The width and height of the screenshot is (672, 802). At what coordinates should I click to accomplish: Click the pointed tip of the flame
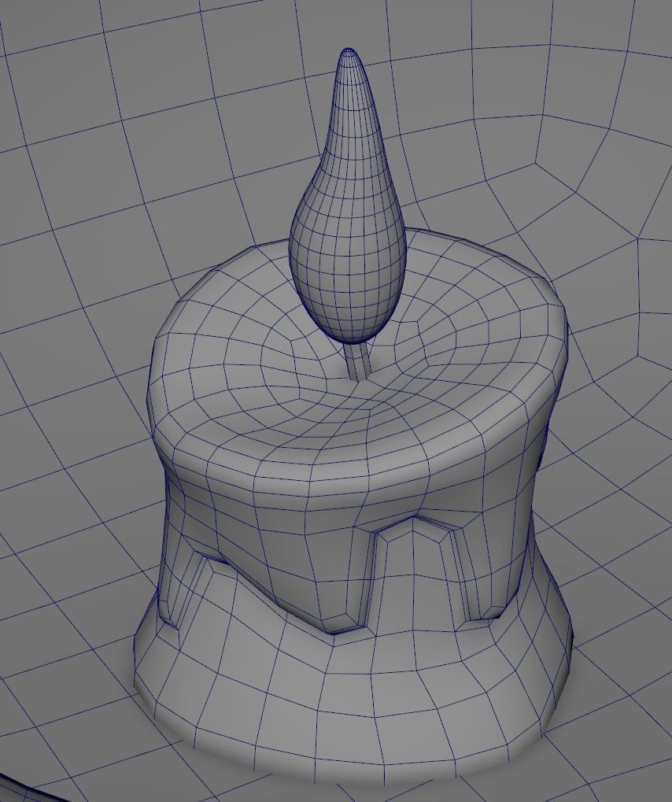(350, 54)
